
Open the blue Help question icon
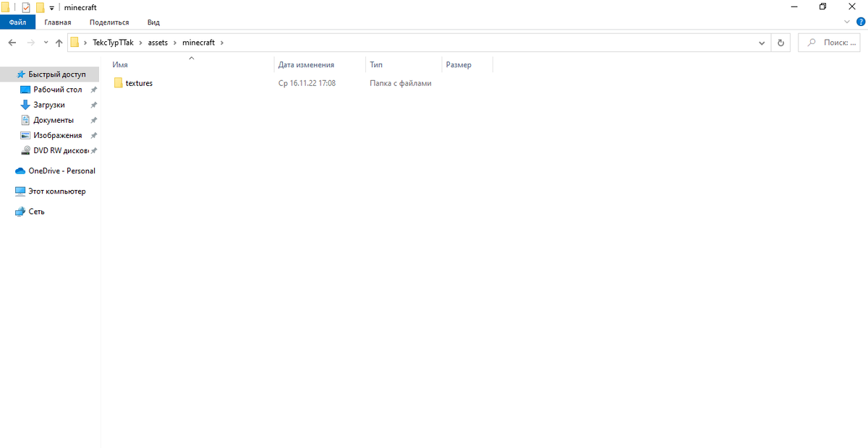pos(861,22)
